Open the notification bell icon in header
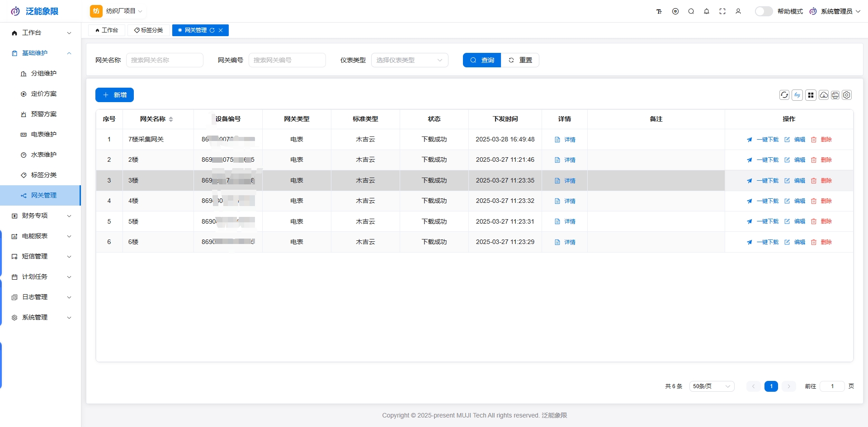Image resolution: width=868 pixels, height=427 pixels. (707, 11)
